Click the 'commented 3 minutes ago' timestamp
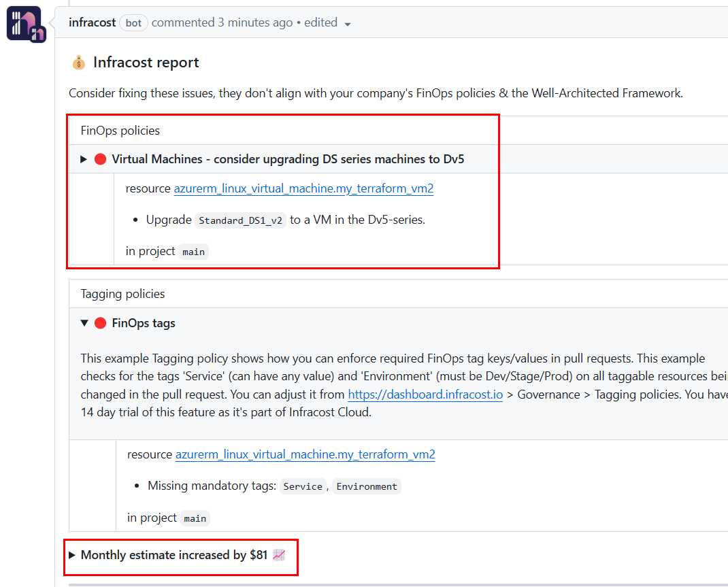The width and height of the screenshot is (728, 587). pyautogui.click(x=222, y=22)
